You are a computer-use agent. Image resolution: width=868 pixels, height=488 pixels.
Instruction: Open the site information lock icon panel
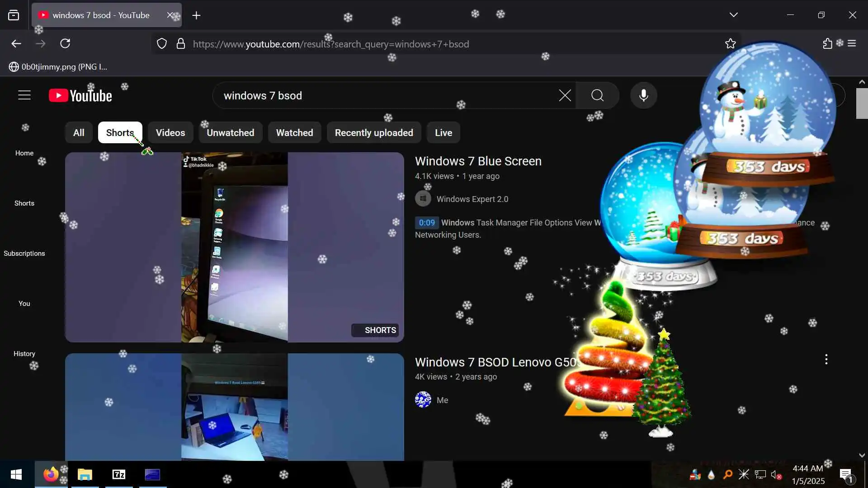click(181, 44)
